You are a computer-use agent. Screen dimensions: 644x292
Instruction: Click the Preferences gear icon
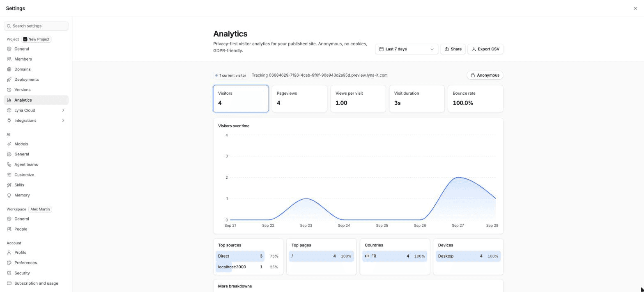pyautogui.click(x=9, y=263)
